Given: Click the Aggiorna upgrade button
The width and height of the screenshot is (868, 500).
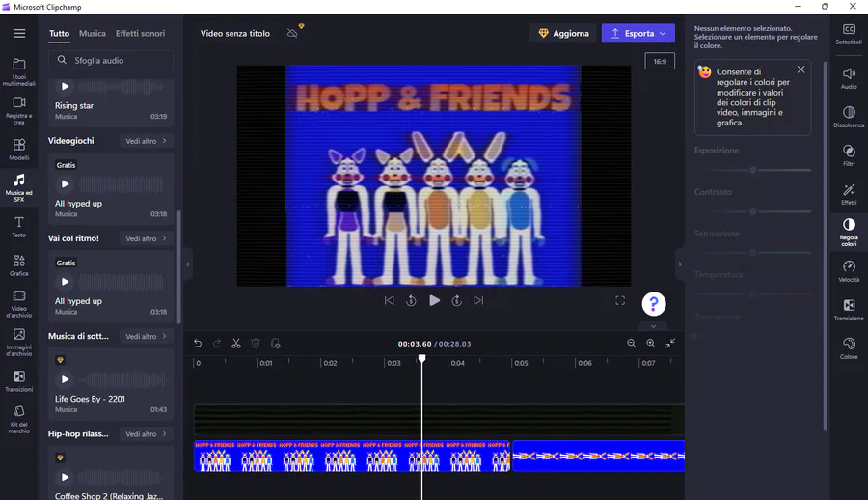Looking at the screenshot, I should tap(563, 33).
